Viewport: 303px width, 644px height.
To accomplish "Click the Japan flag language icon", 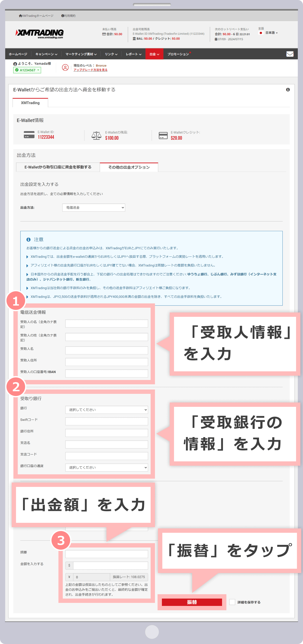I will point(261,33).
